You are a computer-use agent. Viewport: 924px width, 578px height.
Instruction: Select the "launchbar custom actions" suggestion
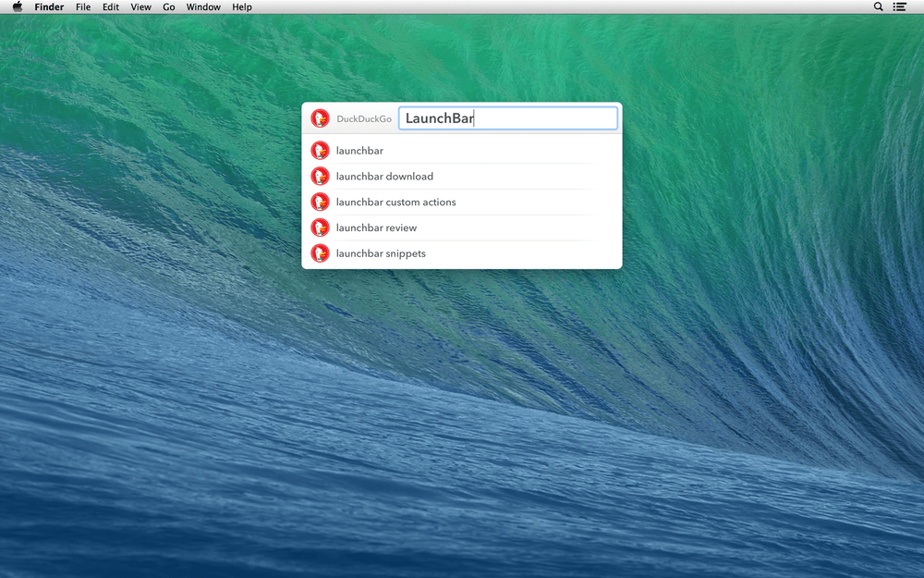tap(462, 202)
